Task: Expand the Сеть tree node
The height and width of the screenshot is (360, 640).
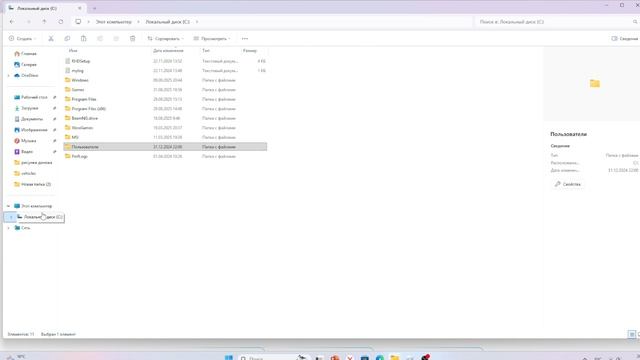Action: click(9, 228)
